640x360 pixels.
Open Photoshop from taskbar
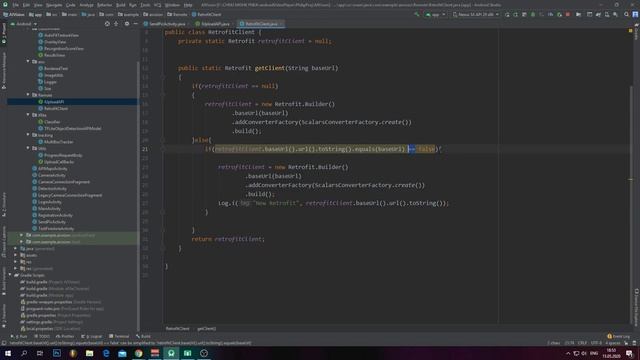(57, 353)
